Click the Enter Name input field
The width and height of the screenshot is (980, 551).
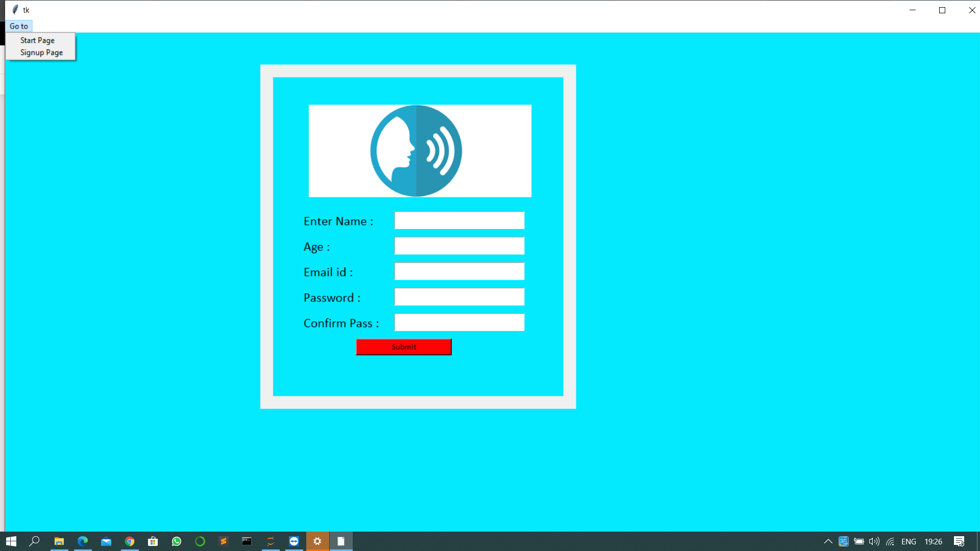459,220
